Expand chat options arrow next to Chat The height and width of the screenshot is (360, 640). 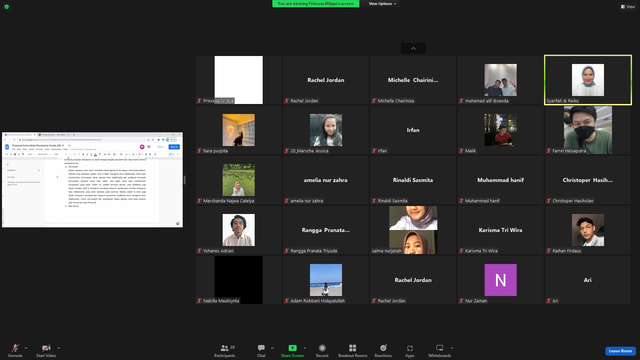coord(272,348)
